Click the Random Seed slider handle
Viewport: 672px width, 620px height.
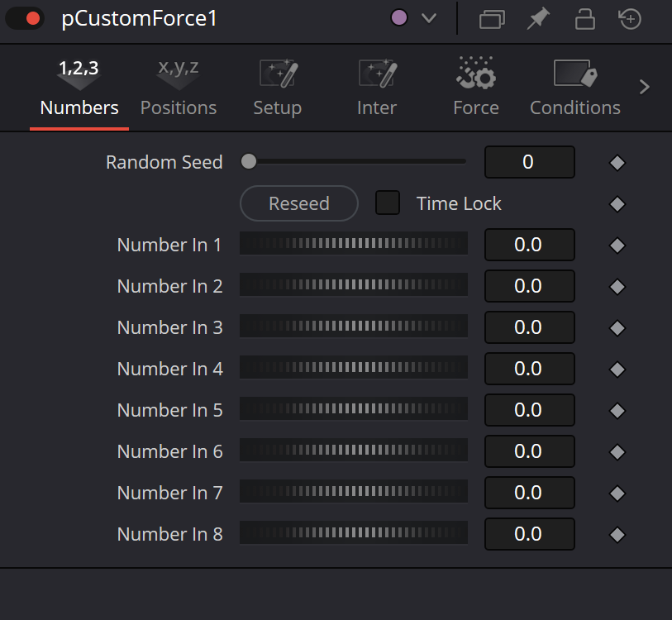249,162
